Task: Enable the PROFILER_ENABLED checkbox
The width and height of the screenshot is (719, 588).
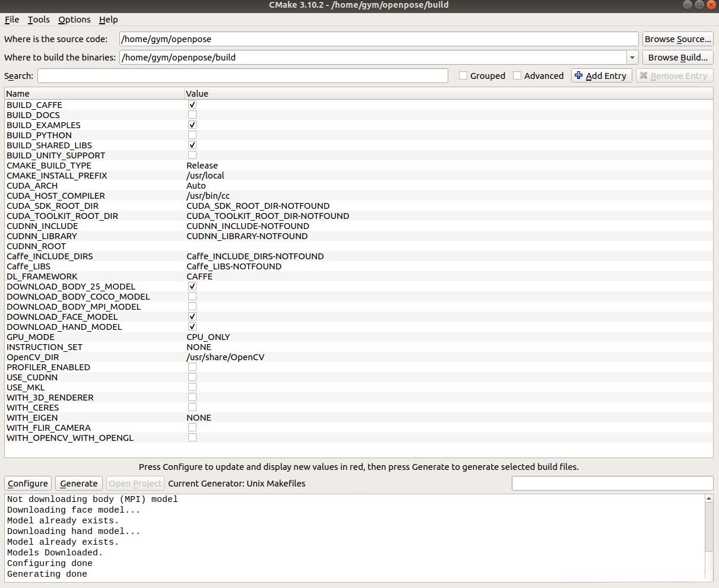Action: coord(192,367)
